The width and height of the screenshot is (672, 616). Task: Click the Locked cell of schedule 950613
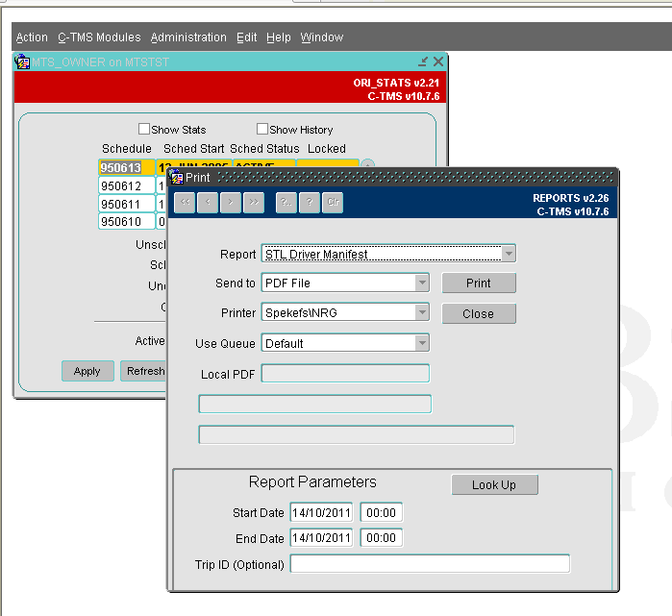328,163
